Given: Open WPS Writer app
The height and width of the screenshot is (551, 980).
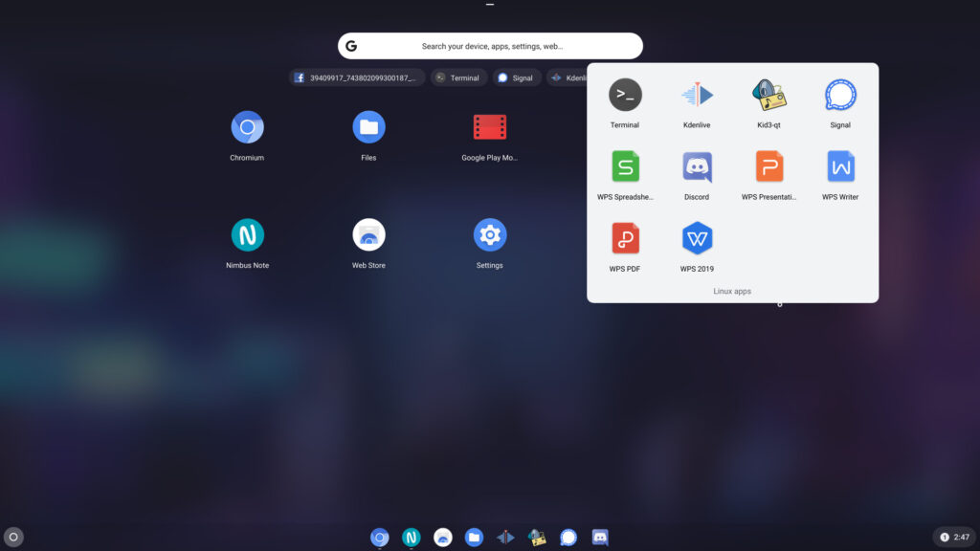Looking at the screenshot, I should [x=840, y=166].
